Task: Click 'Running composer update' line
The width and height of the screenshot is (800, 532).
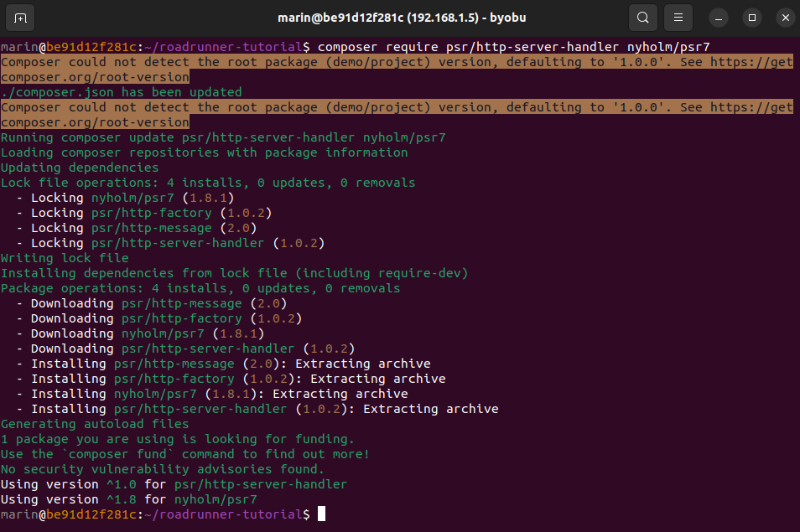Action: tap(223, 137)
